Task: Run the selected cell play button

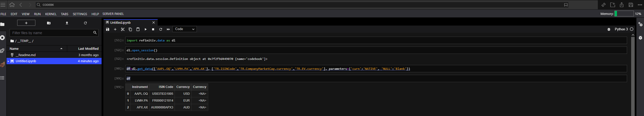Action: 146,29
